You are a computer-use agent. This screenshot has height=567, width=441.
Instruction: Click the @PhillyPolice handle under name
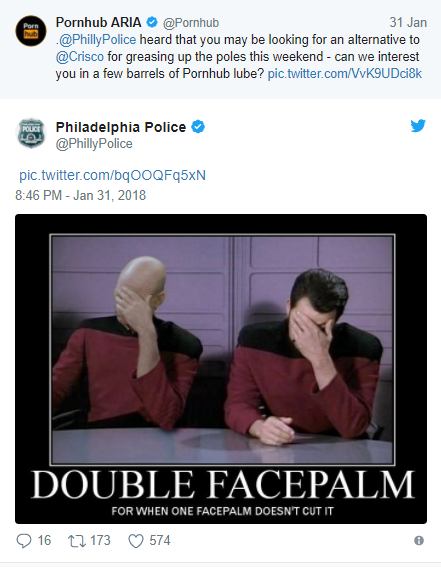click(x=94, y=144)
